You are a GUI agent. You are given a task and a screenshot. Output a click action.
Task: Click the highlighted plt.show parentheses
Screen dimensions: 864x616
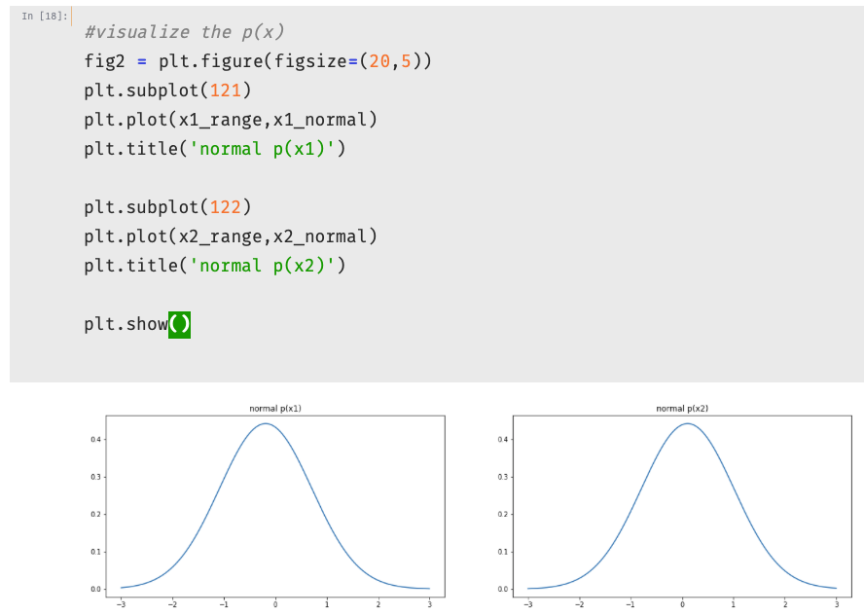(x=179, y=324)
